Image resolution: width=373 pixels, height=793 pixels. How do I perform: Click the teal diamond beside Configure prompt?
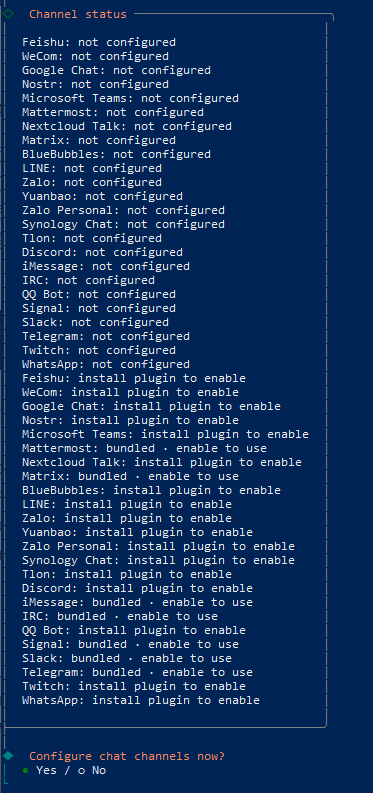tap(8, 756)
